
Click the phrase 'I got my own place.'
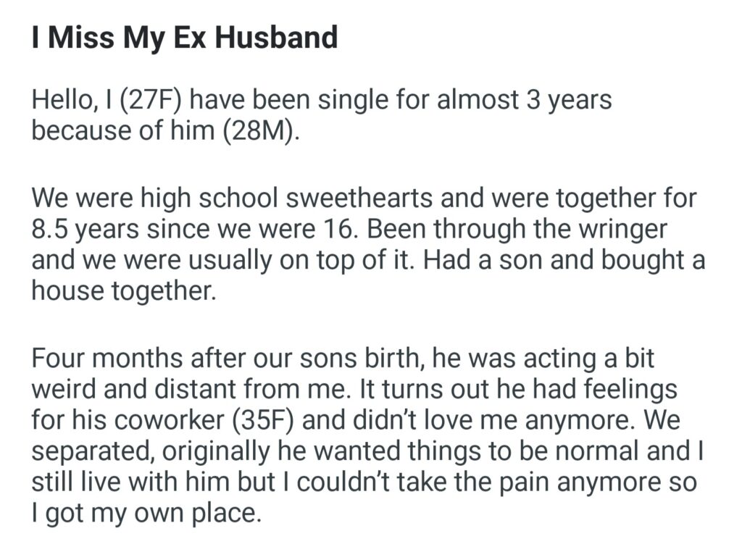tap(145, 514)
